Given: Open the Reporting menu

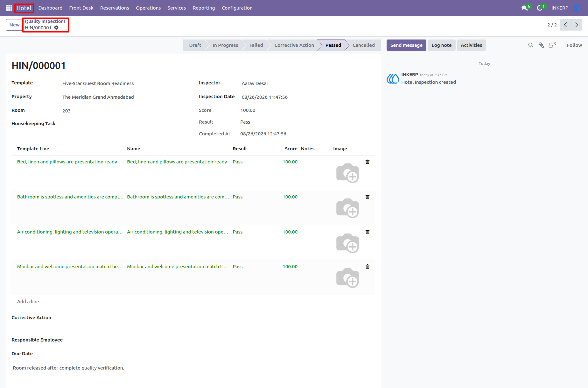Looking at the screenshot, I should [x=204, y=8].
